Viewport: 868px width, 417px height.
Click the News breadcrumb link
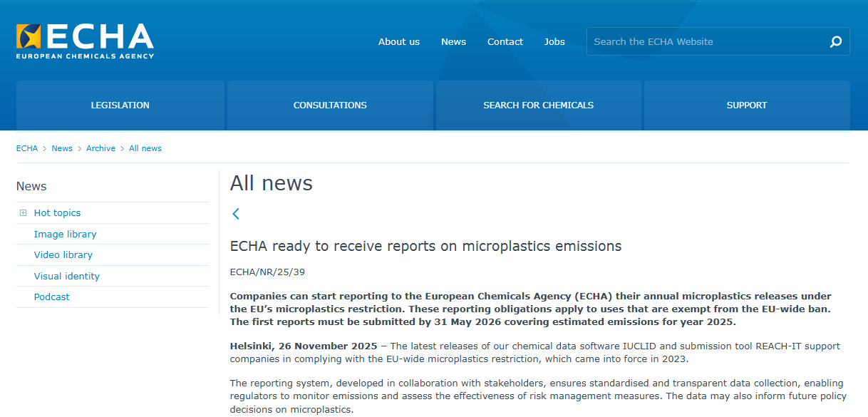(62, 148)
